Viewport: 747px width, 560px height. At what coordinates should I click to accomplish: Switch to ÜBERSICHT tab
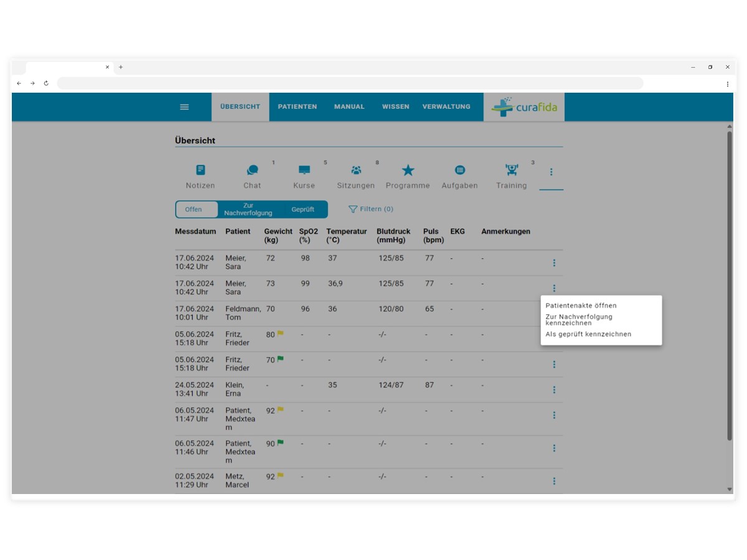coord(240,107)
